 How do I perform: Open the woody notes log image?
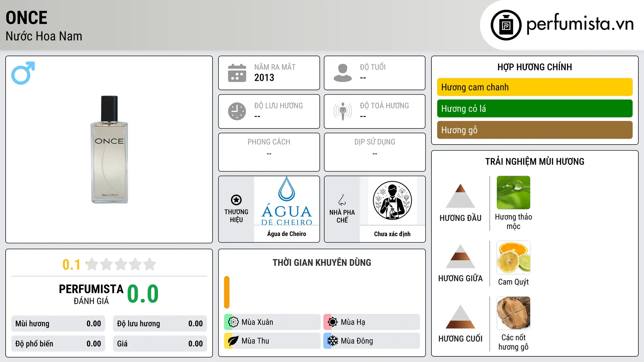point(514,313)
